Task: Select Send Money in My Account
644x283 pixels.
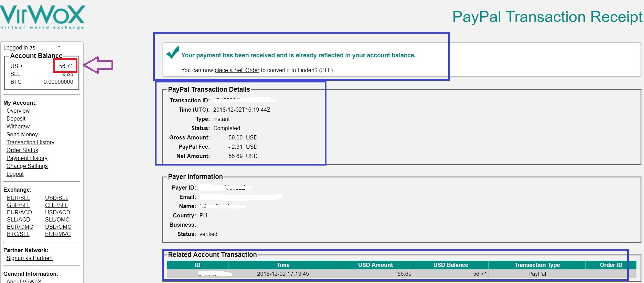Action: (22, 134)
